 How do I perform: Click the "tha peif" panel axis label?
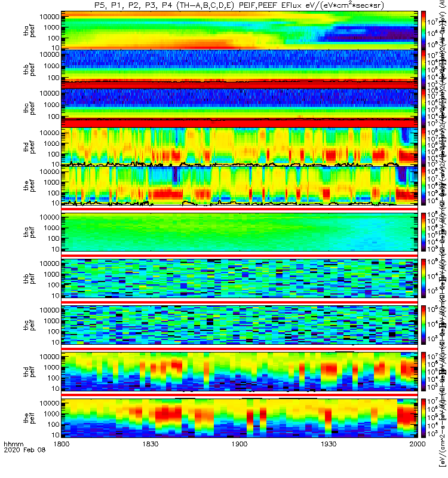click(x=29, y=232)
